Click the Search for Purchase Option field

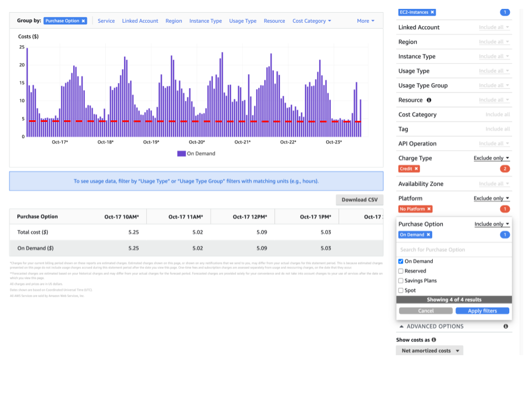454,250
